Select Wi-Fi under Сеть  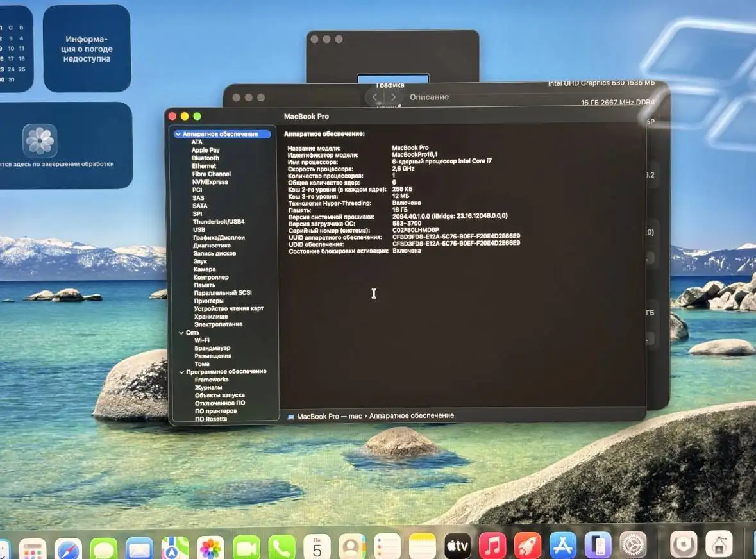(203, 340)
